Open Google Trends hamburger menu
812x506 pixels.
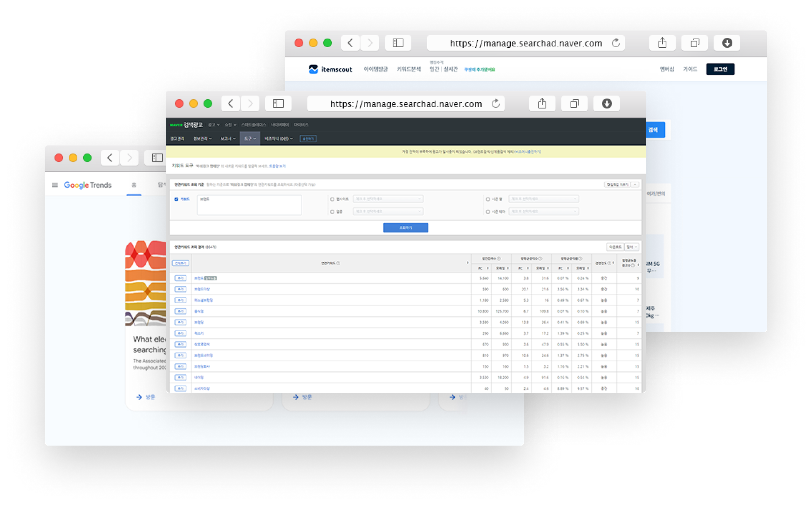pos(55,185)
